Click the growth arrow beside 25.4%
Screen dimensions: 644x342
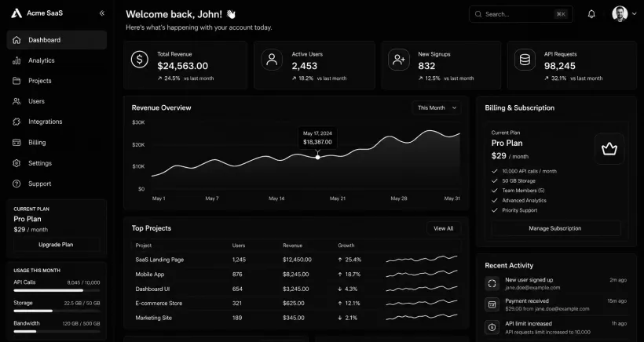point(340,260)
